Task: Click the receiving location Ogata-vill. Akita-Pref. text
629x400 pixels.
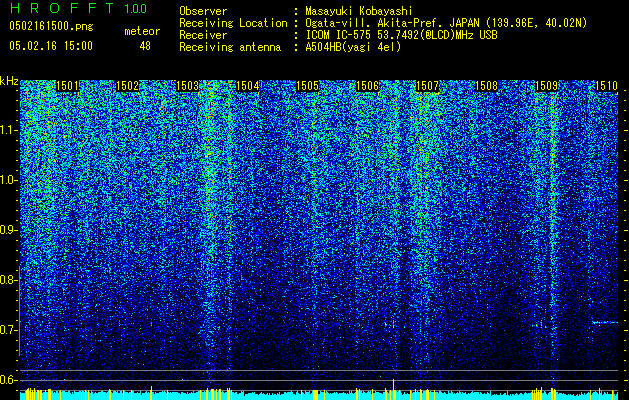Action: [x=446, y=23]
